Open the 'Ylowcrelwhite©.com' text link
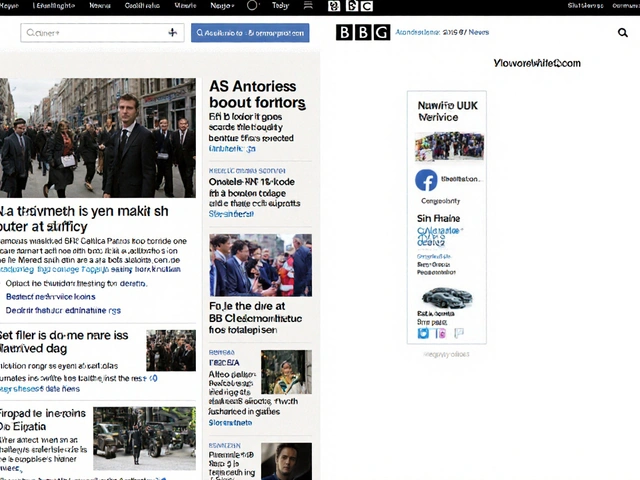The width and height of the screenshot is (640, 480). point(537,63)
